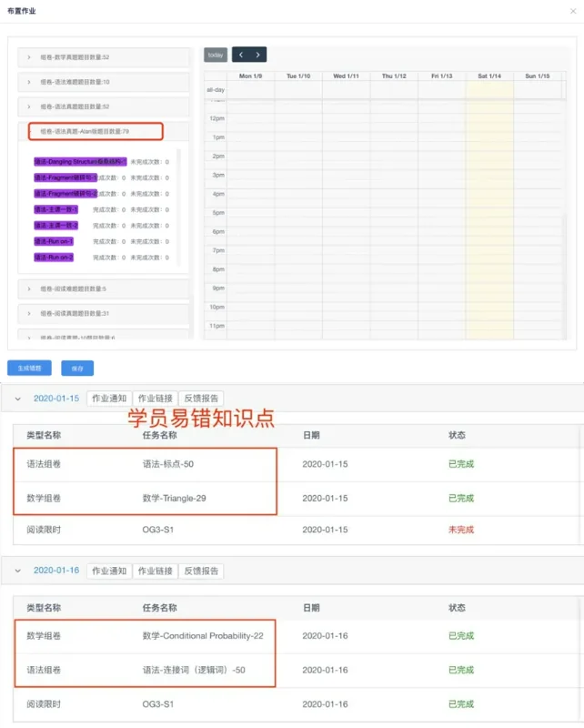Click the all-day row label

(x=216, y=89)
